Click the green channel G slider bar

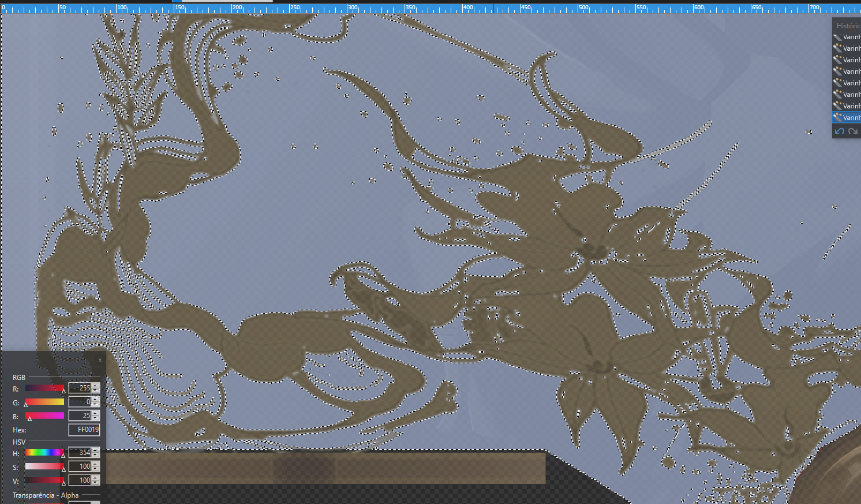pos(44,402)
